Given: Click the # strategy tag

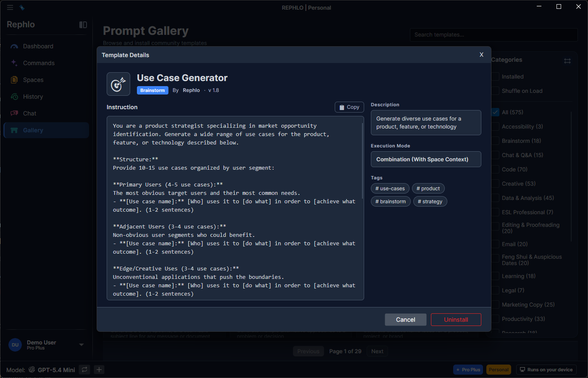Looking at the screenshot, I should point(430,202).
